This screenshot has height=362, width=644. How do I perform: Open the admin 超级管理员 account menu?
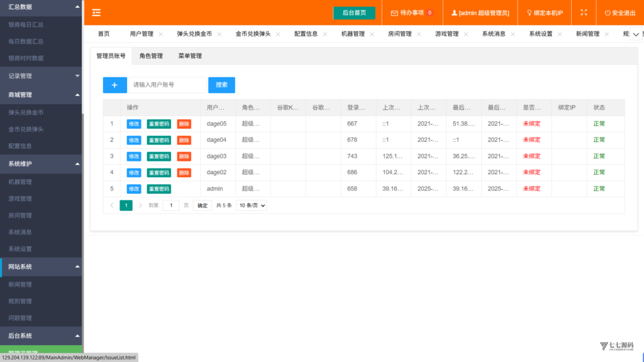pos(480,13)
